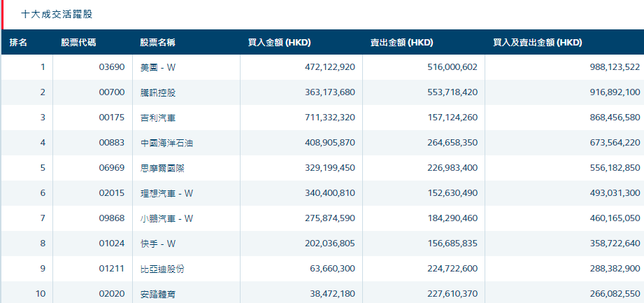The image size is (644, 303).
Task: Select stock code 06969
Action: point(112,168)
